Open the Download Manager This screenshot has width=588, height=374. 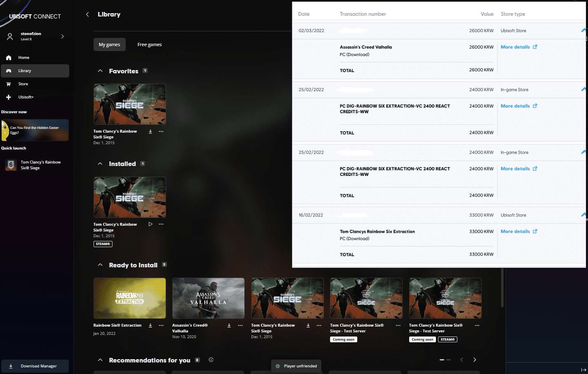point(35,366)
